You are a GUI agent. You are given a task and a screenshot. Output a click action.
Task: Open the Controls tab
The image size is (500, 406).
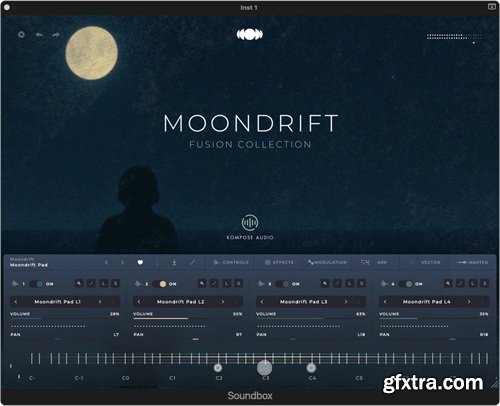(x=231, y=262)
